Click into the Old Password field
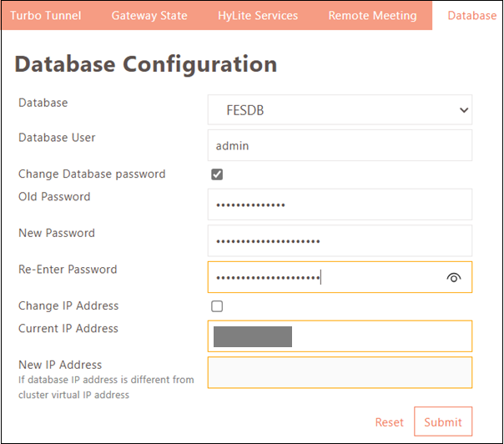 click(339, 204)
